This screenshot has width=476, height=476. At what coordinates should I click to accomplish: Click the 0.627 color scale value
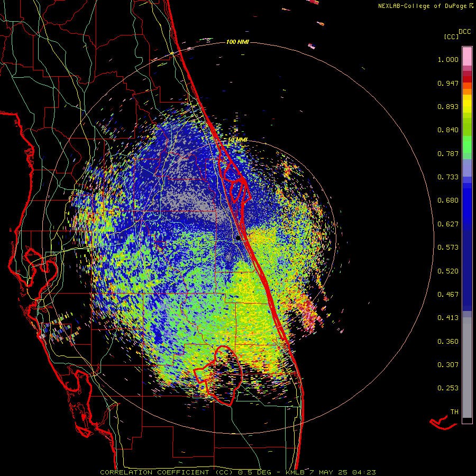pos(448,224)
